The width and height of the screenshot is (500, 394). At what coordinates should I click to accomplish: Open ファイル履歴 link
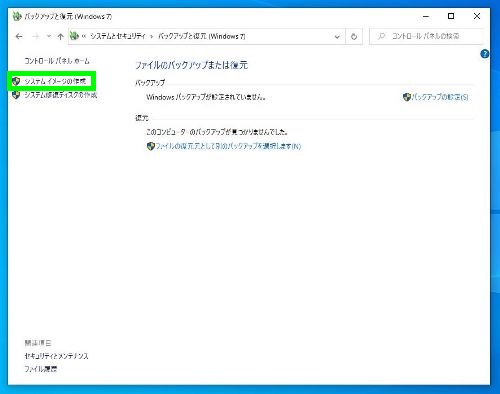(x=41, y=369)
